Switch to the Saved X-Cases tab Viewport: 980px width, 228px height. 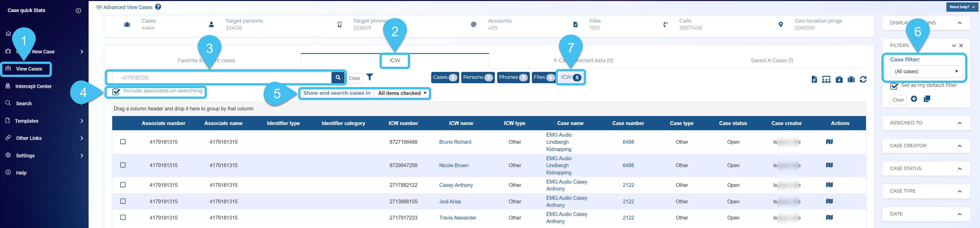pyautogui.click(x=771, y=61)
